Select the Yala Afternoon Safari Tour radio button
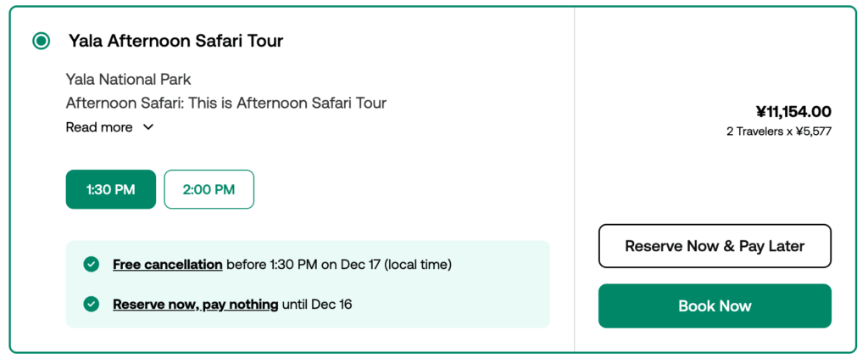The width and height of the screenshot is (868, 364). [41, 41]
